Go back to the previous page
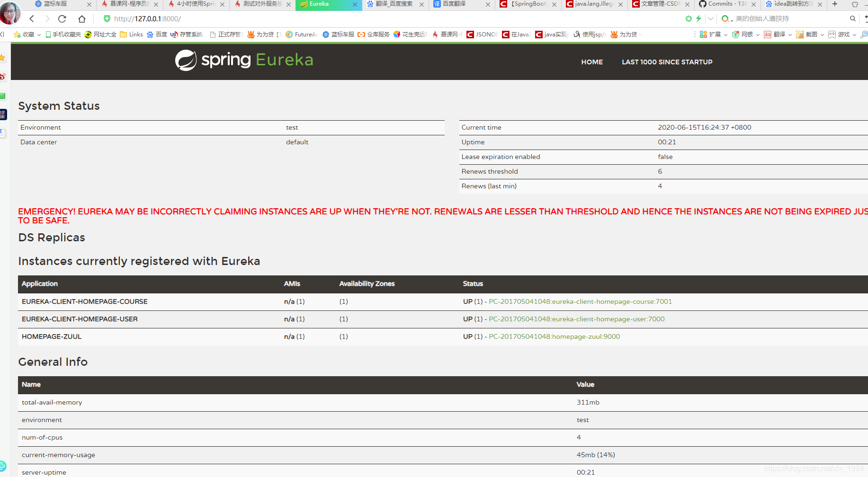This screenshot has width=868, height=477. pos(32,19)
